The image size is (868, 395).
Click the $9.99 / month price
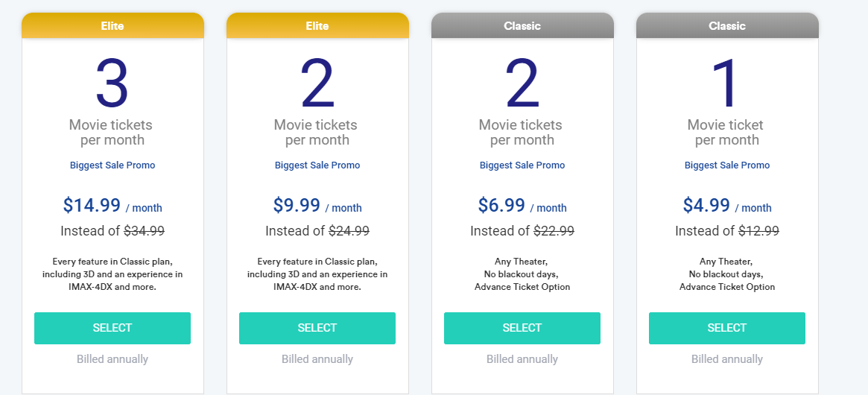[317, 206]
